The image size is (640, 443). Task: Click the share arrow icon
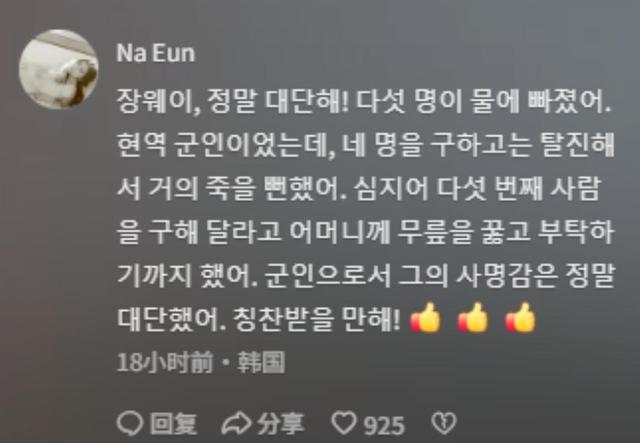pyautogui.click(x=236, y=423)
